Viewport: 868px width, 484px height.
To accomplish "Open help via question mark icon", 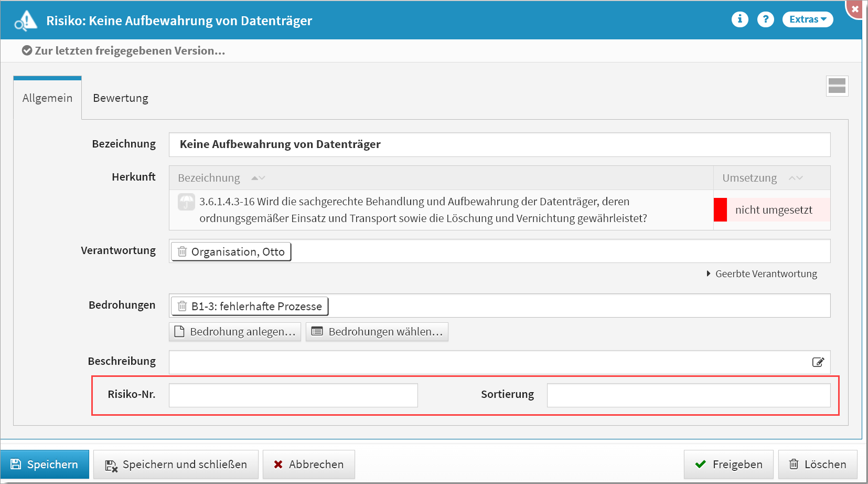I will [765, 19].
